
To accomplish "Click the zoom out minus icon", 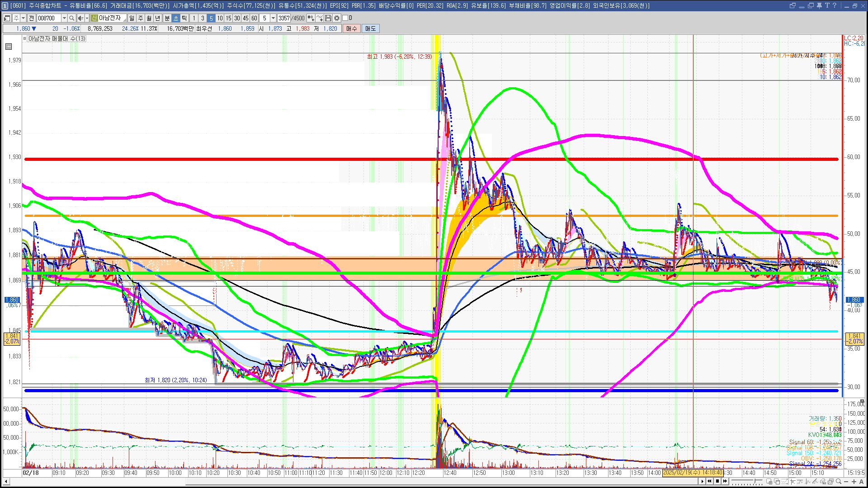I will click(x=846, y=482).
